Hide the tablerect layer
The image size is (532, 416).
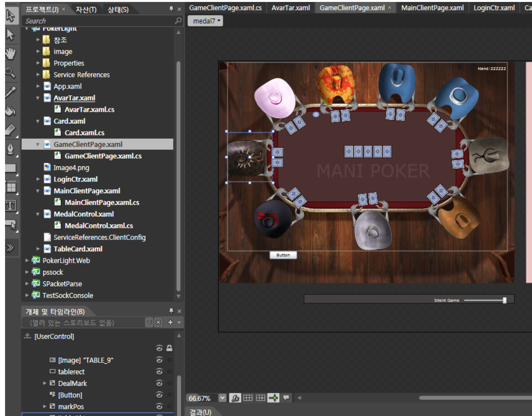click(x=159, y=372)
